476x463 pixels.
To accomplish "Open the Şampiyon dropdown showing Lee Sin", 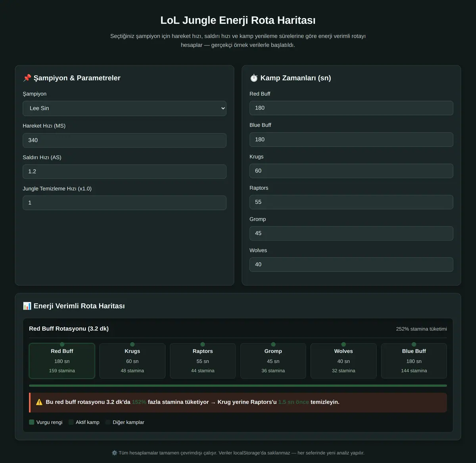I will (125, 108).
